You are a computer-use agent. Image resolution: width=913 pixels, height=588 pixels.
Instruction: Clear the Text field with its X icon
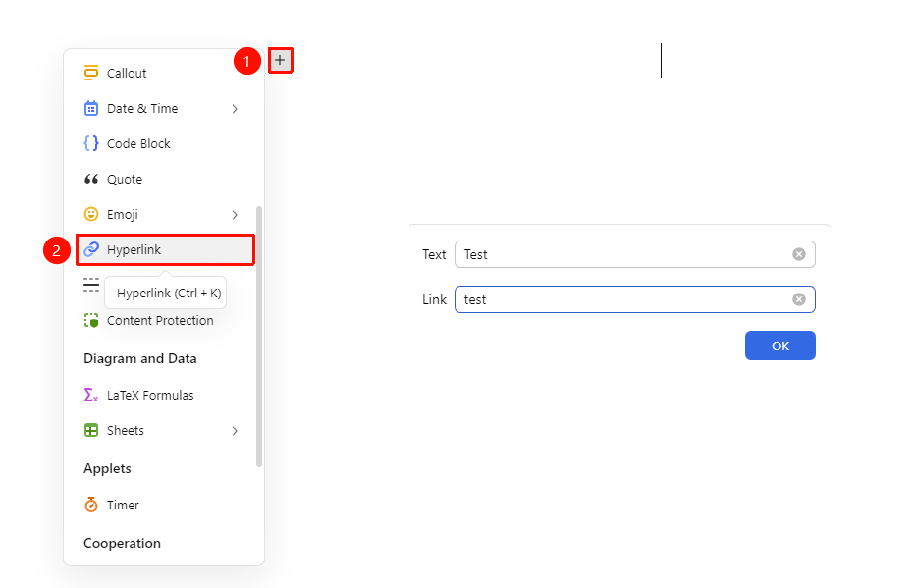[799, 254]
